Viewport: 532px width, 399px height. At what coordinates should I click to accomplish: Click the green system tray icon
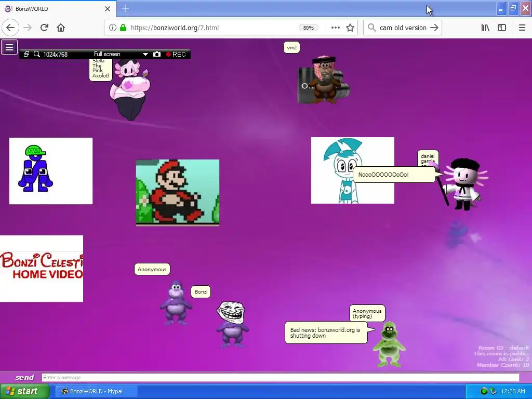coord(484,391)
